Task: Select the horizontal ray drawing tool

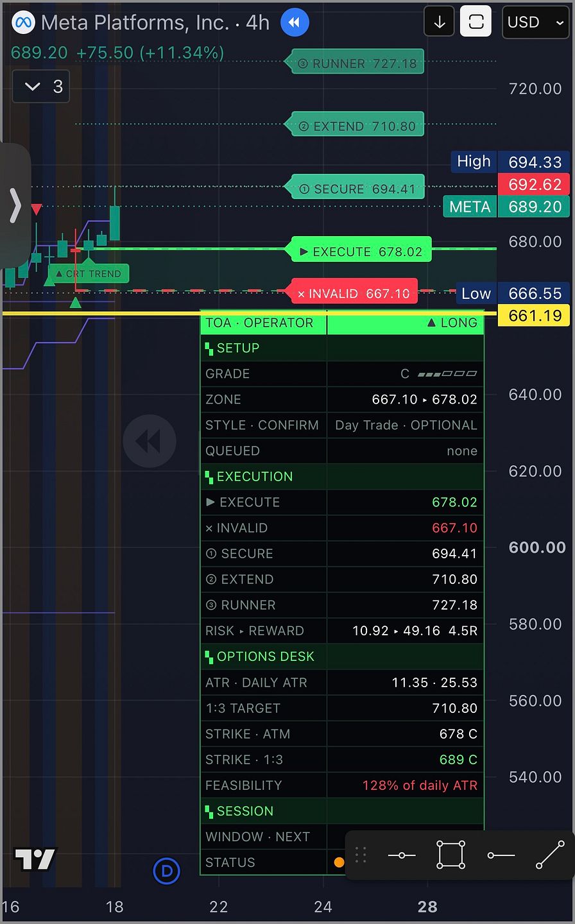Action: tap(501, 855)
